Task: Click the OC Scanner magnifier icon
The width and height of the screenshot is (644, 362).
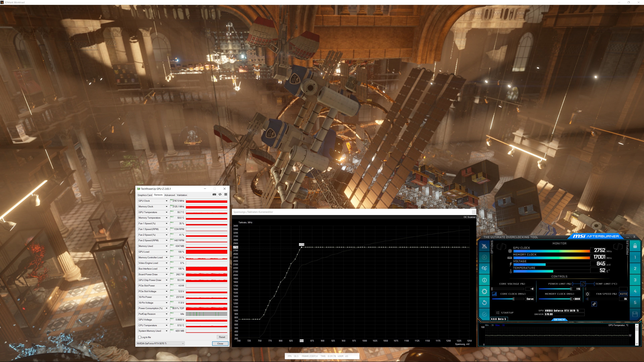Action: (484, 268)
